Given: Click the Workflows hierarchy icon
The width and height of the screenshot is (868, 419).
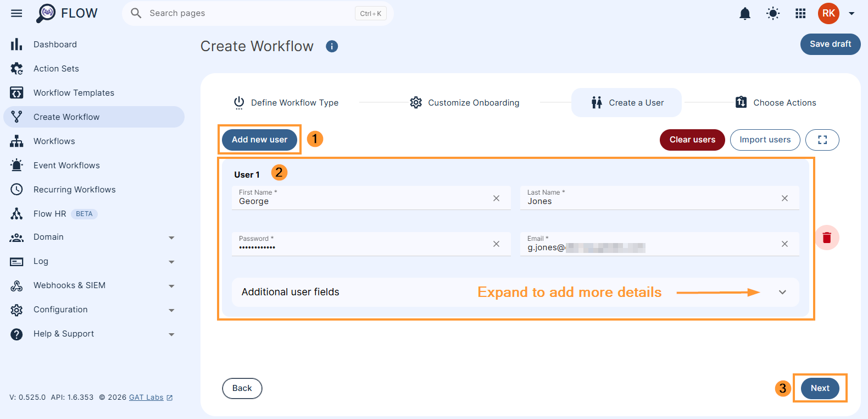Looking at the screenshot, I should [x=16, y=141].
